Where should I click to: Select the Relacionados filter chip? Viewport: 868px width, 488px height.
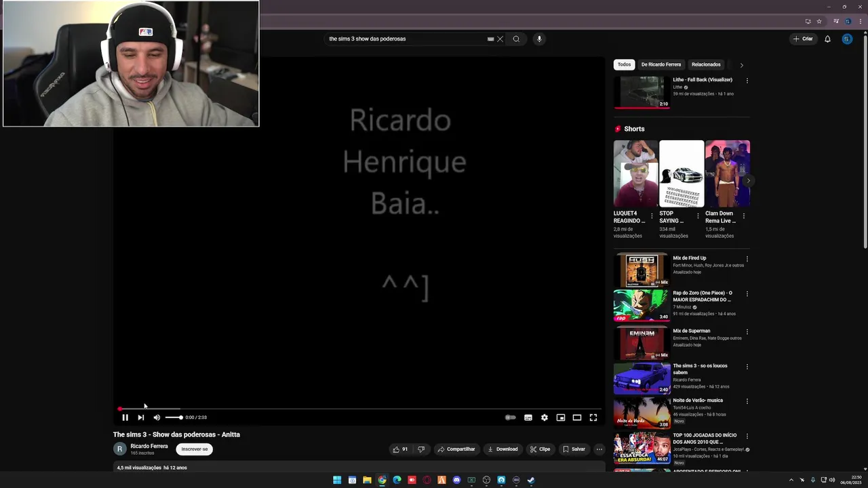coord(706,64)
